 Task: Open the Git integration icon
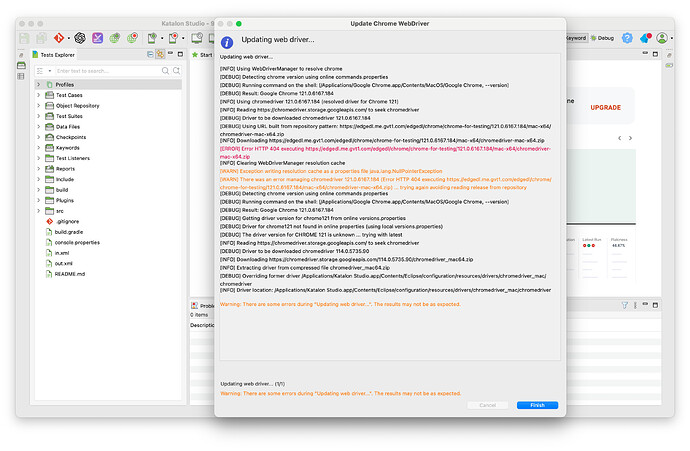click(x=59, y=38)
